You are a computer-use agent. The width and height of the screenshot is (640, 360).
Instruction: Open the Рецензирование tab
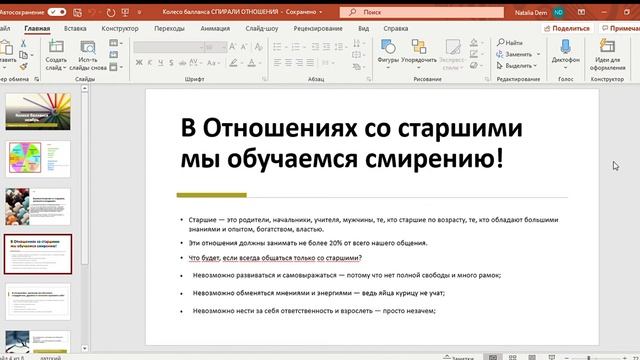[318, 29]
